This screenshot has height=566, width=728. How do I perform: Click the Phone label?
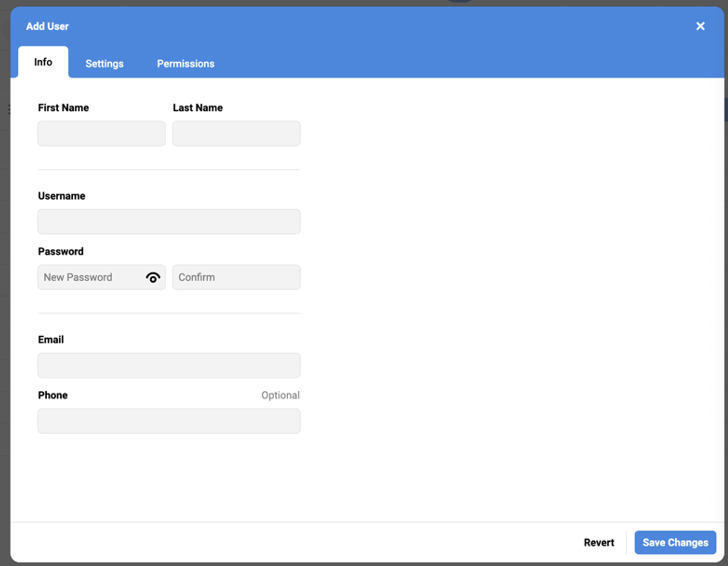53,395
